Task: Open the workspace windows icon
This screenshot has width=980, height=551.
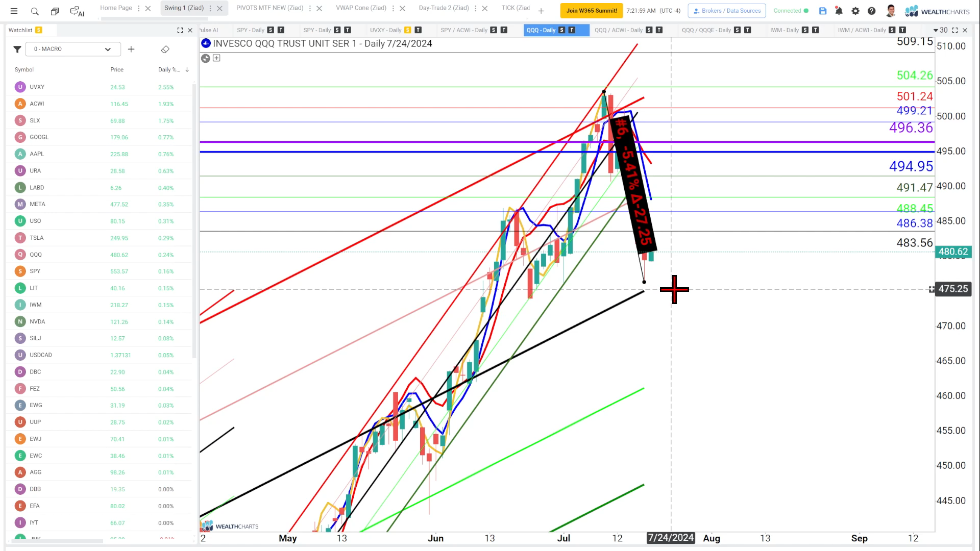Action: coord(55,11)
